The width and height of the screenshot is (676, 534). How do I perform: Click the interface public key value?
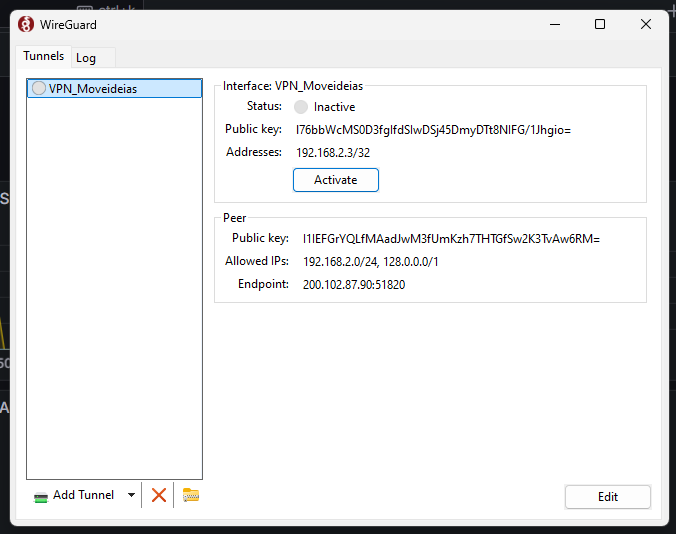coord(433,130)
